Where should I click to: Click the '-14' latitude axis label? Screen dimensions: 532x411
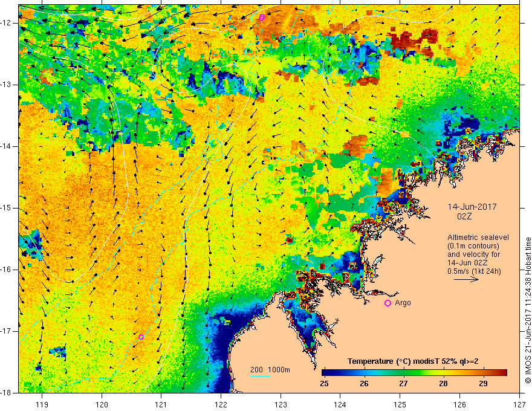(7, 146)
